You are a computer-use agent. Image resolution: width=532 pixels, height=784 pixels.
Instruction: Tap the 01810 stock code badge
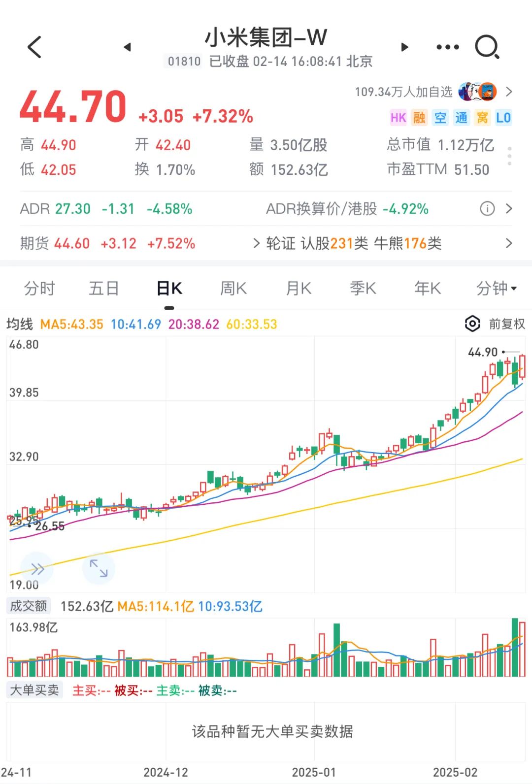184,62
